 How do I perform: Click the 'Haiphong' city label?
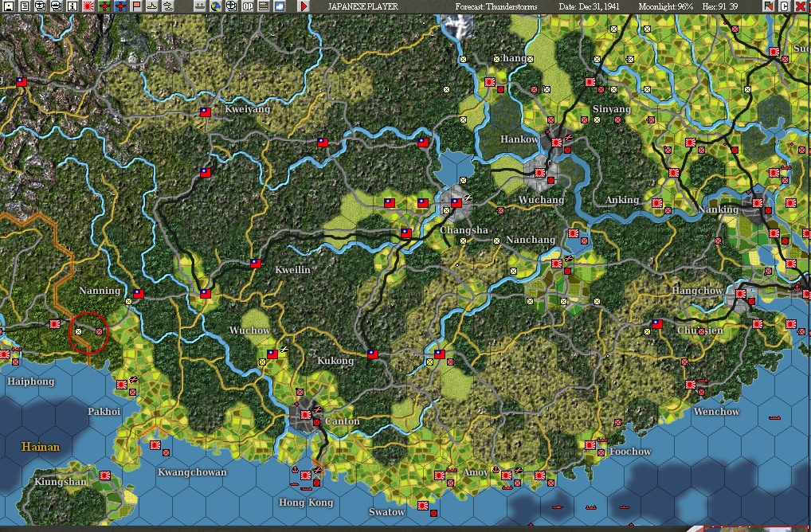coord(31,381)
